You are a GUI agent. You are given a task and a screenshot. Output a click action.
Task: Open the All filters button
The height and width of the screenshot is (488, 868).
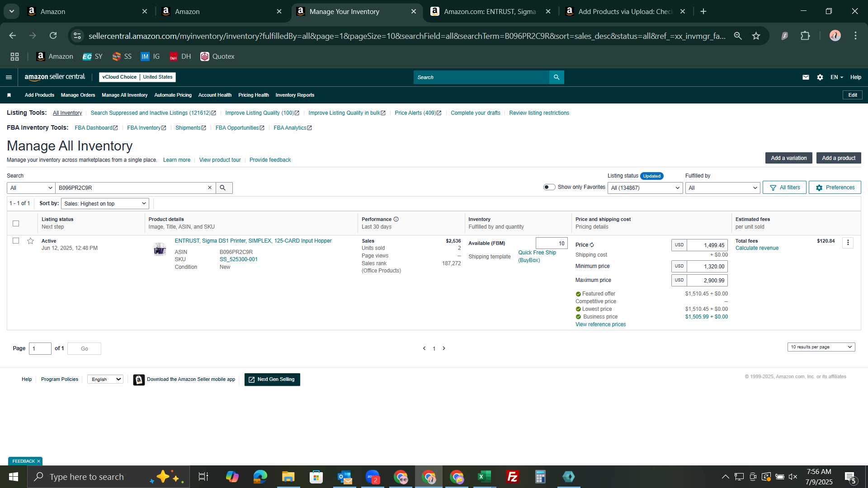[x=784, y=188]
